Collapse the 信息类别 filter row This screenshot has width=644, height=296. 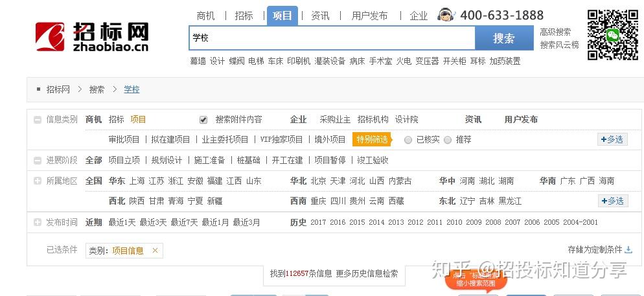[x=38, y=120]
